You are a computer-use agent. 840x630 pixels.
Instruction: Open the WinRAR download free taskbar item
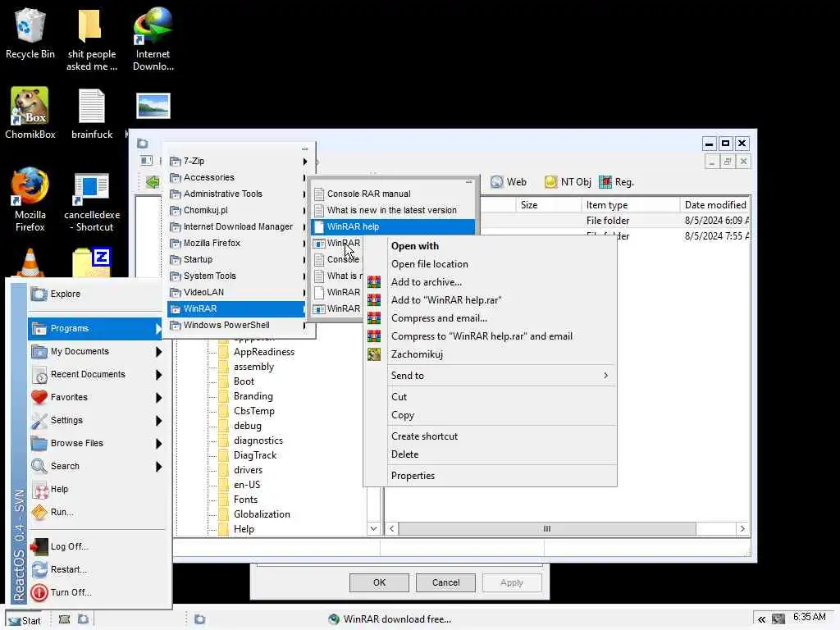(x=390, y=619)
